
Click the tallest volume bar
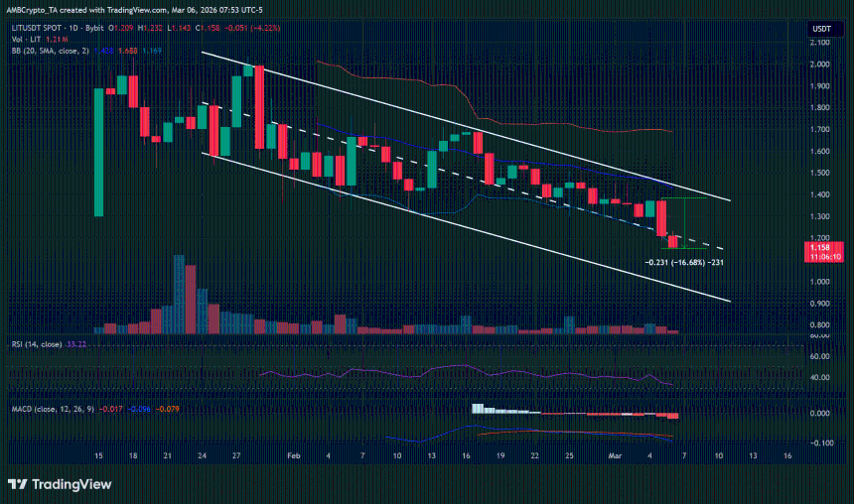(x=179, y=294)
